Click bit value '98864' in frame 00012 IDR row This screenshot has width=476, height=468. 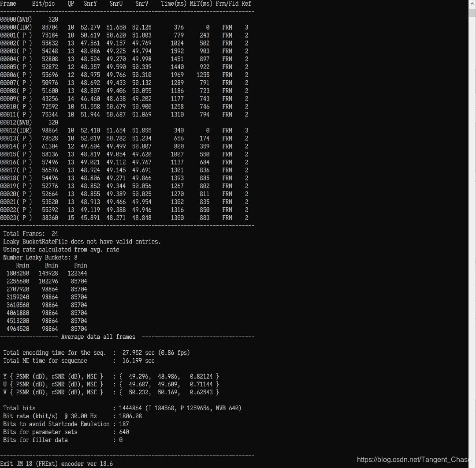tap(50, 131)
